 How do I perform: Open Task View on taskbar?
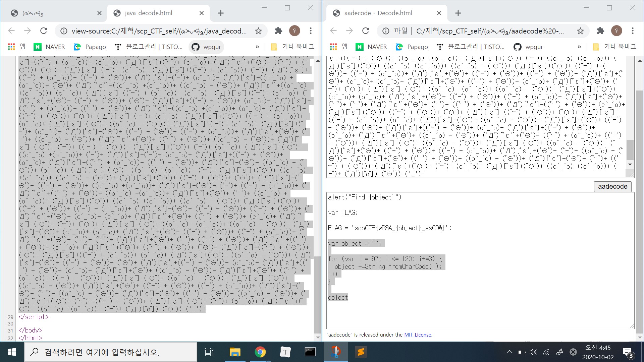coord(209,352)
